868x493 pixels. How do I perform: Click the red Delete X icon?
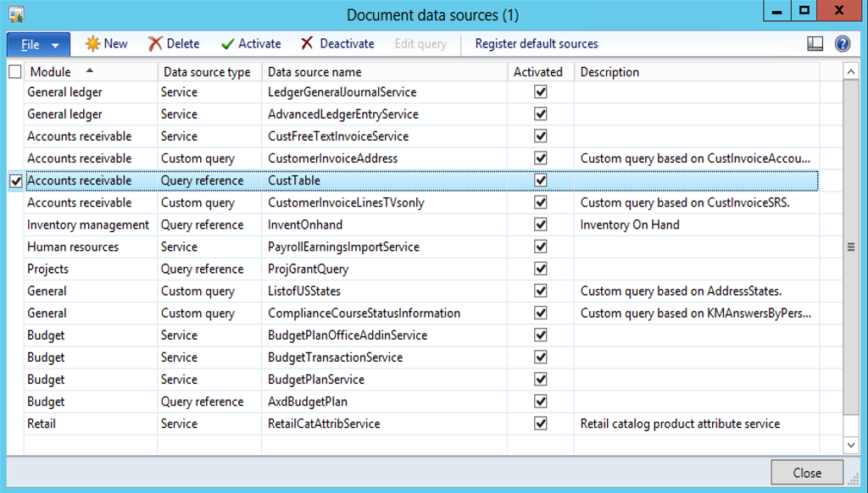155,44
